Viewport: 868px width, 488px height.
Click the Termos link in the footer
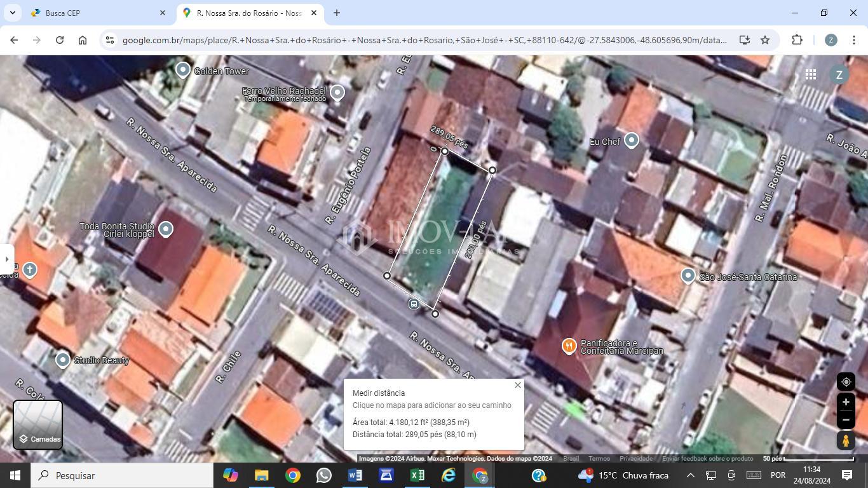pos(599,459)
